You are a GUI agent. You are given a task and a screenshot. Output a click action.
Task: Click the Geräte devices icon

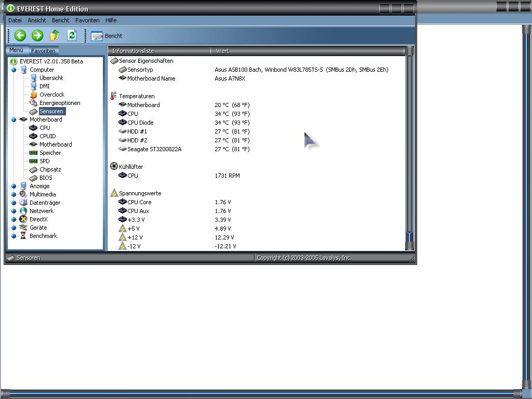click(23, 228)
